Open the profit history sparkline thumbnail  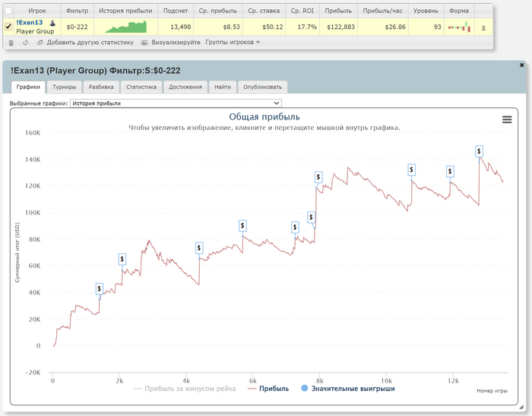coord(126,27)
